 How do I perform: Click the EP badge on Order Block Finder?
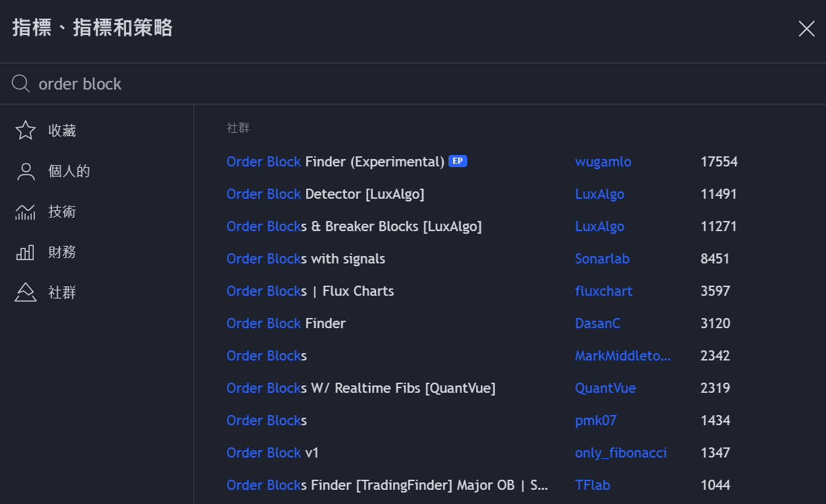point(458,161)
